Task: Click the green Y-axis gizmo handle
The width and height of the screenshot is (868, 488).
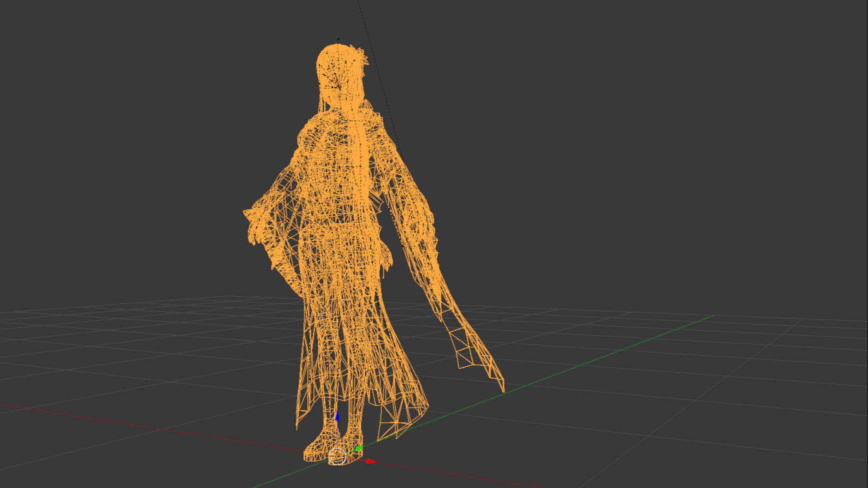Action: pos(359,448)
